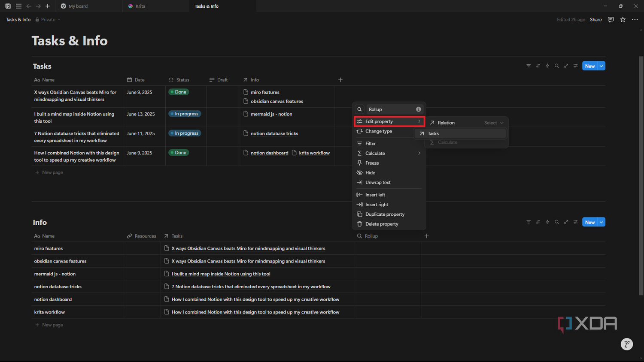The width and height of the screenshot is (644, 362).
Task: Click the Rollup column header in Info
Action: (x=387, y=236)
